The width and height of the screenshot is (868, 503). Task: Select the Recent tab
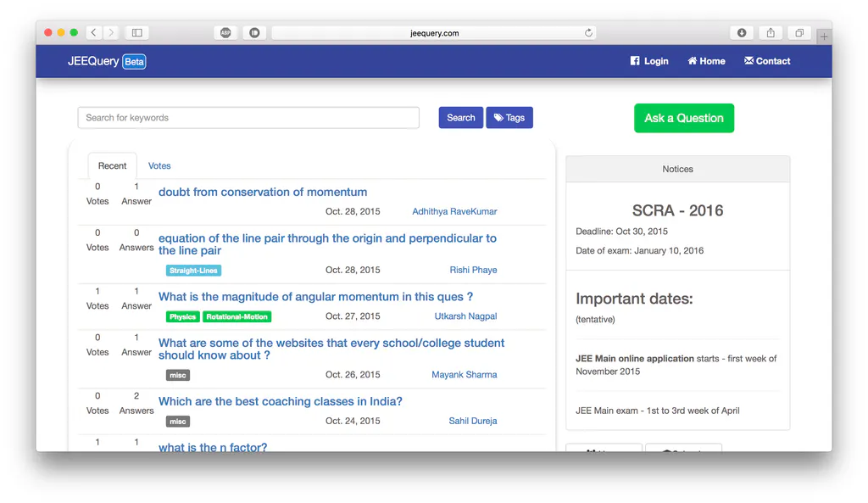[x=113, y=165]
